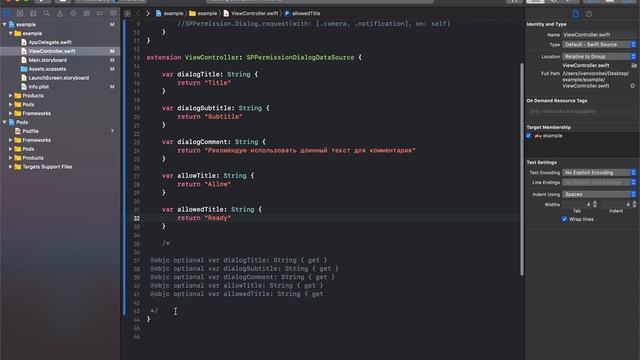This screenshot has width=640, height=360.
Task: Open Text Encoding dropdown
Action: coord(599,173)
